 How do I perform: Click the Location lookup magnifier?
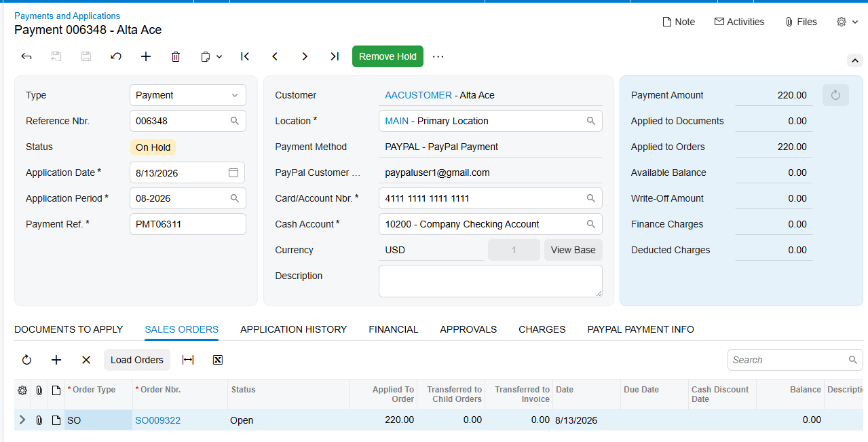tap(591, 121)
